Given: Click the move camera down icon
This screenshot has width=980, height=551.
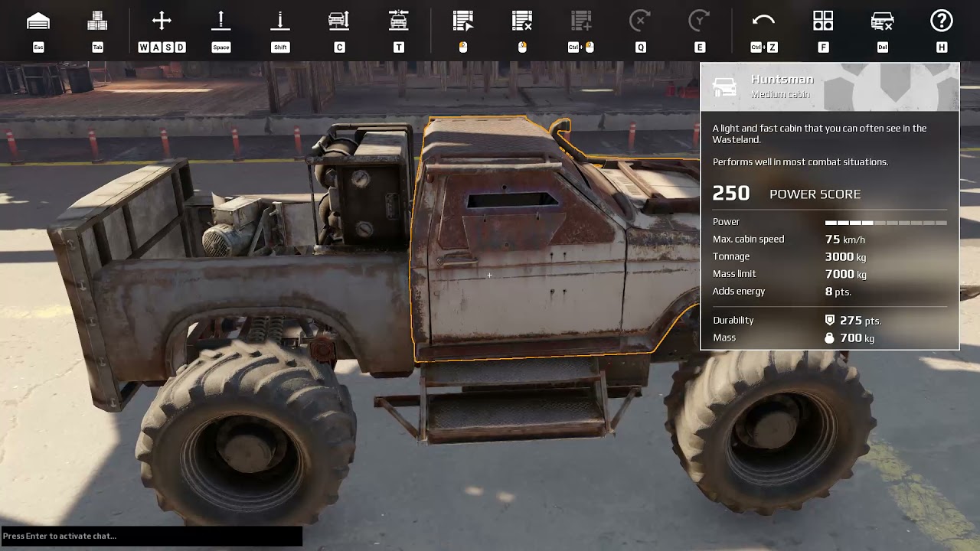Looking at the screenshot, I should tap(280, 21).
